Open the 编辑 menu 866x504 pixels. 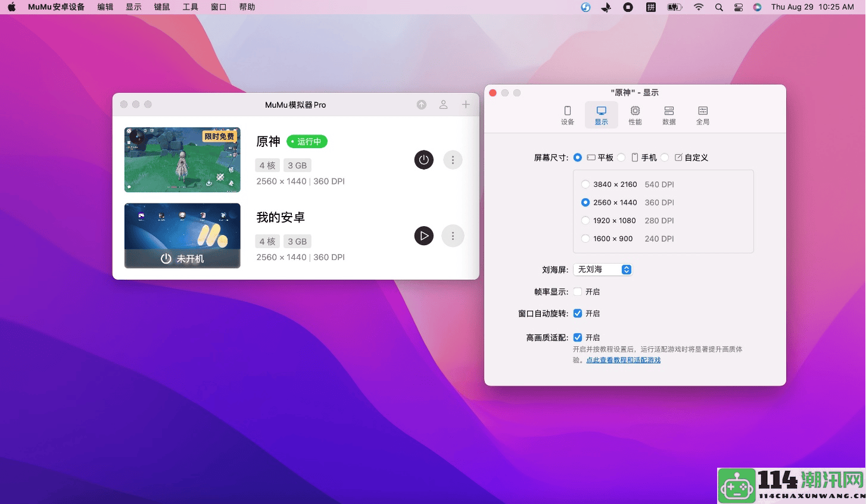coord(105,7)
